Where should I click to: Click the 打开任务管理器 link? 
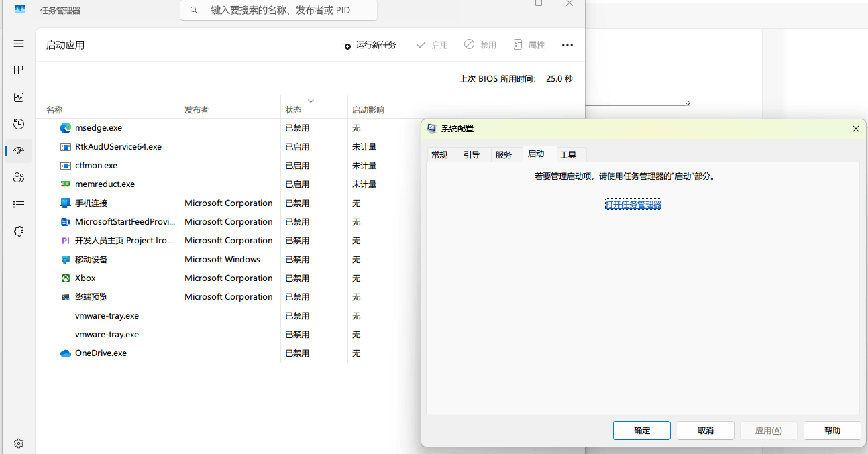click(633, 205)
